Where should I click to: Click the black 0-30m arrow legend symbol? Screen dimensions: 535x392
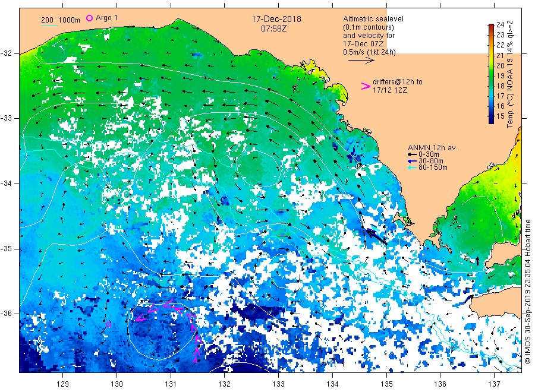click(x=412, y=154)
